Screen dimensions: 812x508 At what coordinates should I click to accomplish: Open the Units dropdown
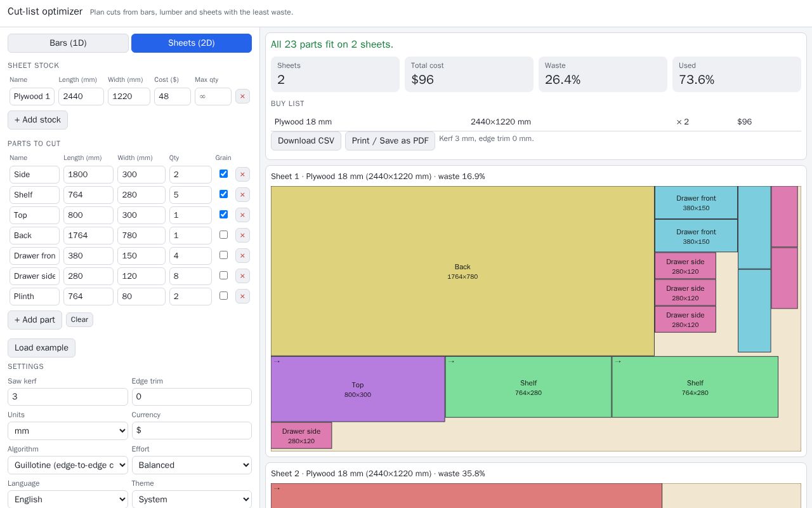(68, 431)
